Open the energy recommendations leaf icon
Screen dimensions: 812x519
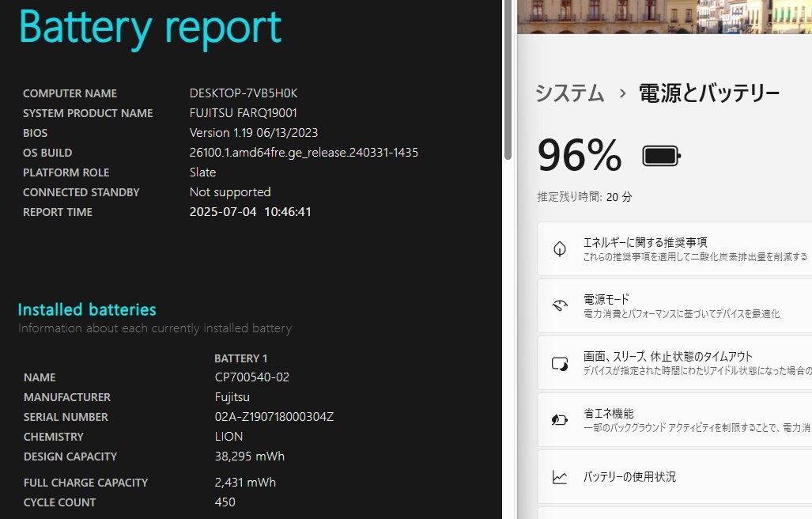[560, 249]
